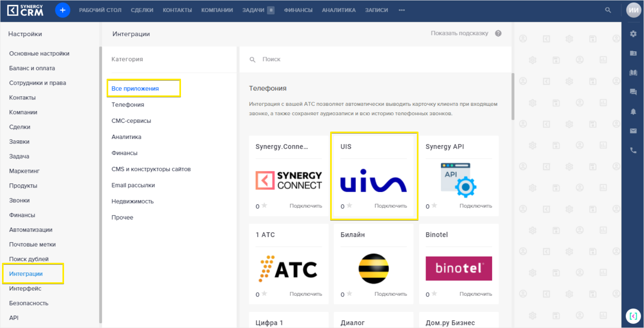Click Подключить on the Synergy API card
Screen dimensions: 644x328
(476, 206)
